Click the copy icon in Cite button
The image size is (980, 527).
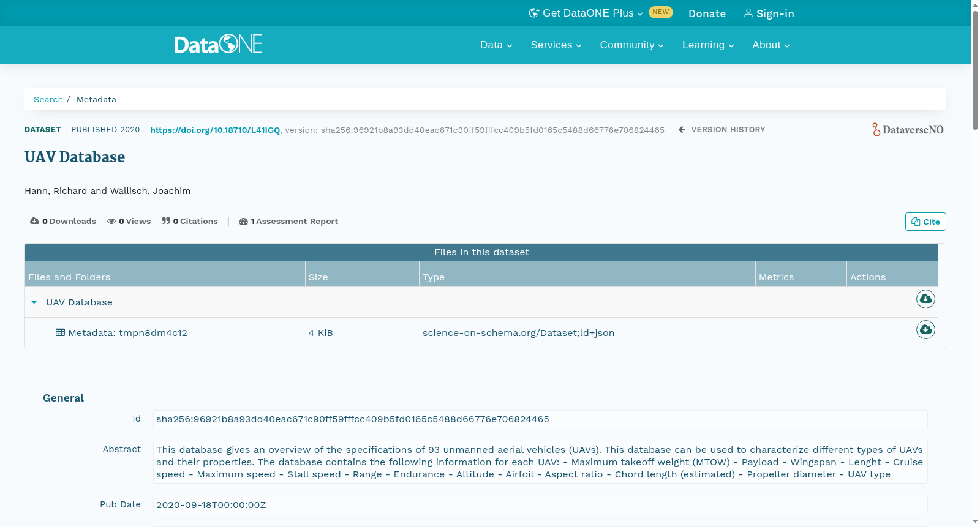click(x=916, y=222)
